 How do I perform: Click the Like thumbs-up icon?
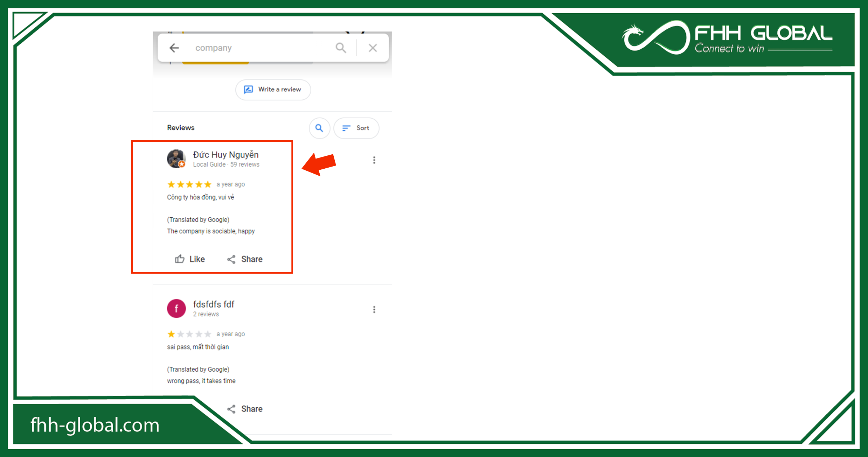pos(179,259)
